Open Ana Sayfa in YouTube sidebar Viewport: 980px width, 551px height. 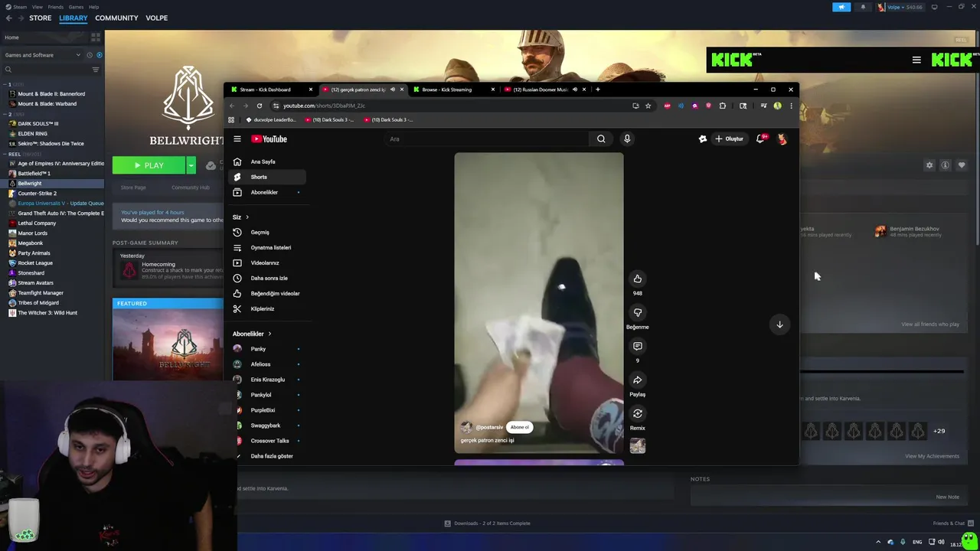click(x=268, y=161)
